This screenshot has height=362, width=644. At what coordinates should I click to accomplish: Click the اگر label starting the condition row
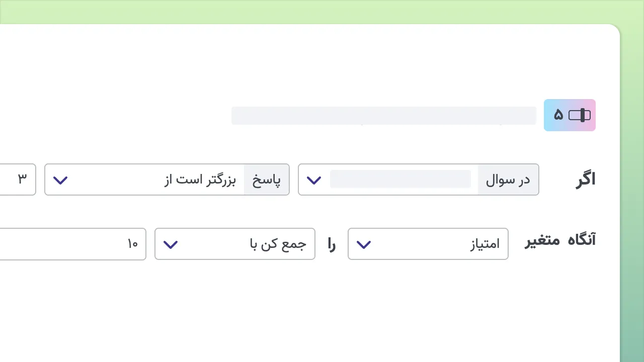[585, 179]
